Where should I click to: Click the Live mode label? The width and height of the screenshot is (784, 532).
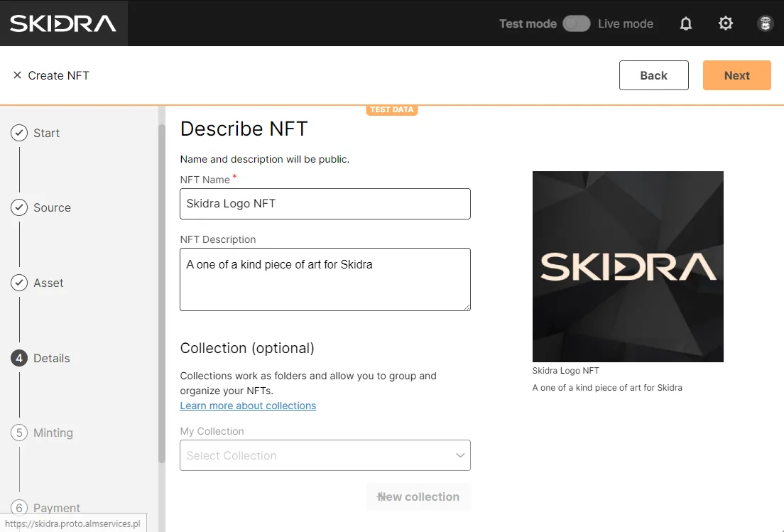click(626, 23)
